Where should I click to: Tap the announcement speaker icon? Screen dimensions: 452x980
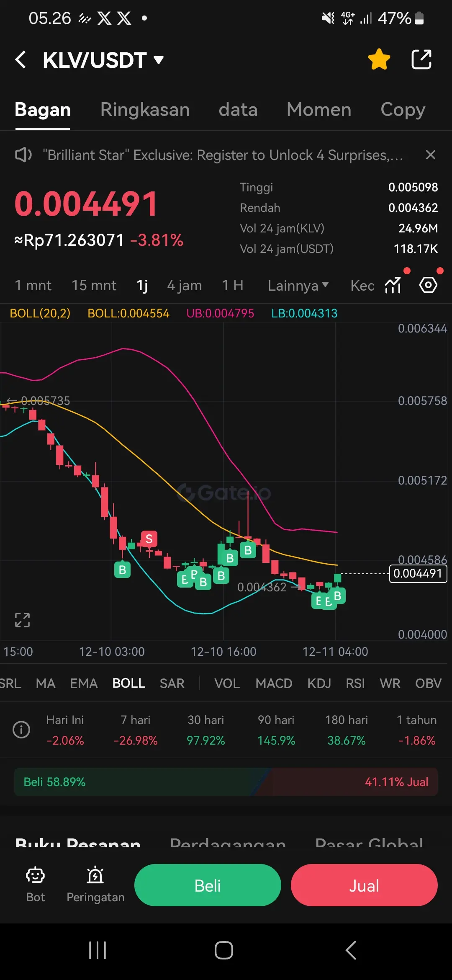pyautogui.click(x=23, y=155)
